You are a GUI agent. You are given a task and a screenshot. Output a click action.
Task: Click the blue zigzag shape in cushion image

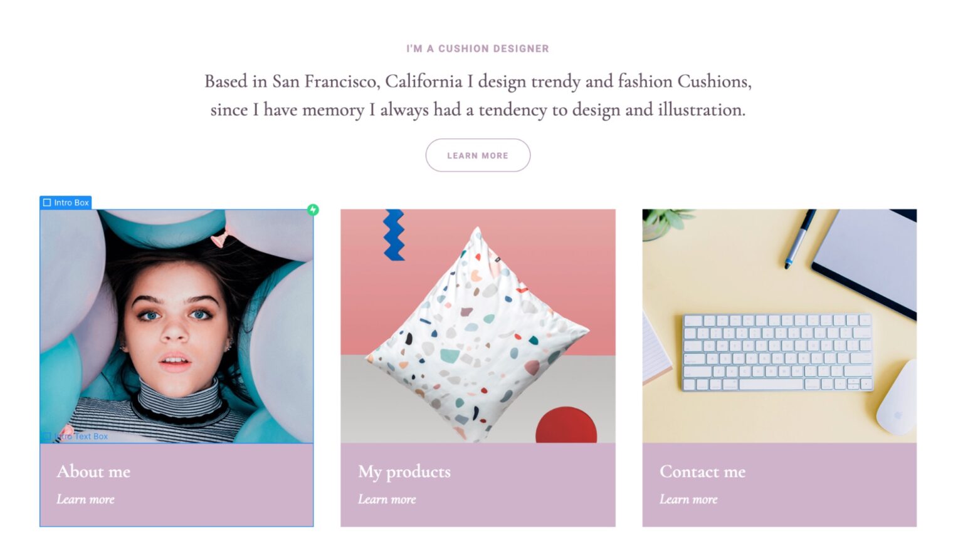coord(394,235)
